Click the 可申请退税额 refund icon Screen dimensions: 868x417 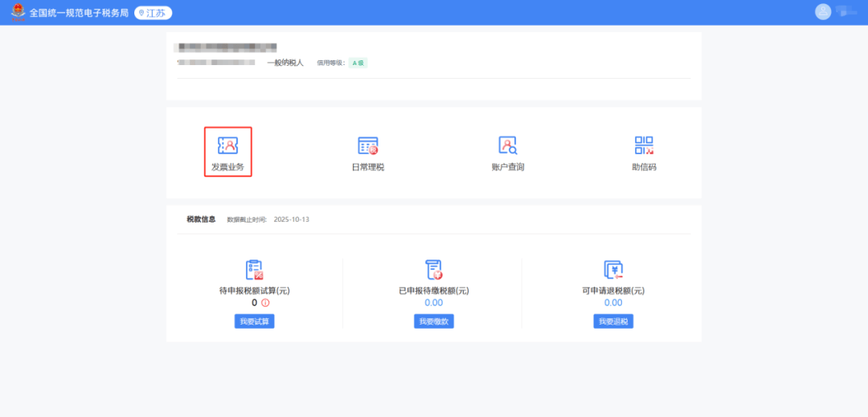613,270
